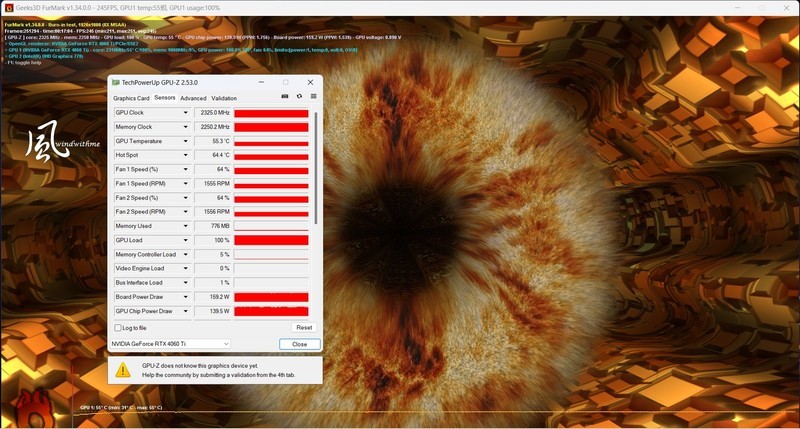Click the yellow warning triangle icon
Viewport: 800px width, 429px height.
(x=123, y=370)
